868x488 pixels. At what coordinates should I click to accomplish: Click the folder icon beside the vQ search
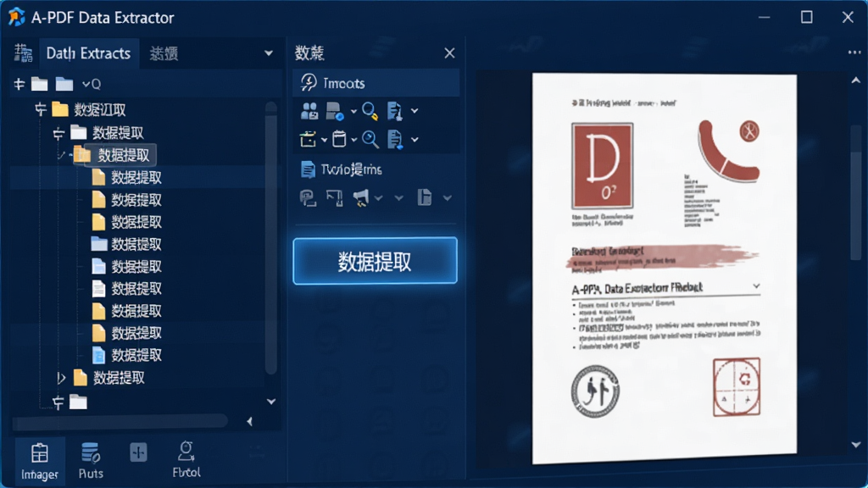point(64,84)
